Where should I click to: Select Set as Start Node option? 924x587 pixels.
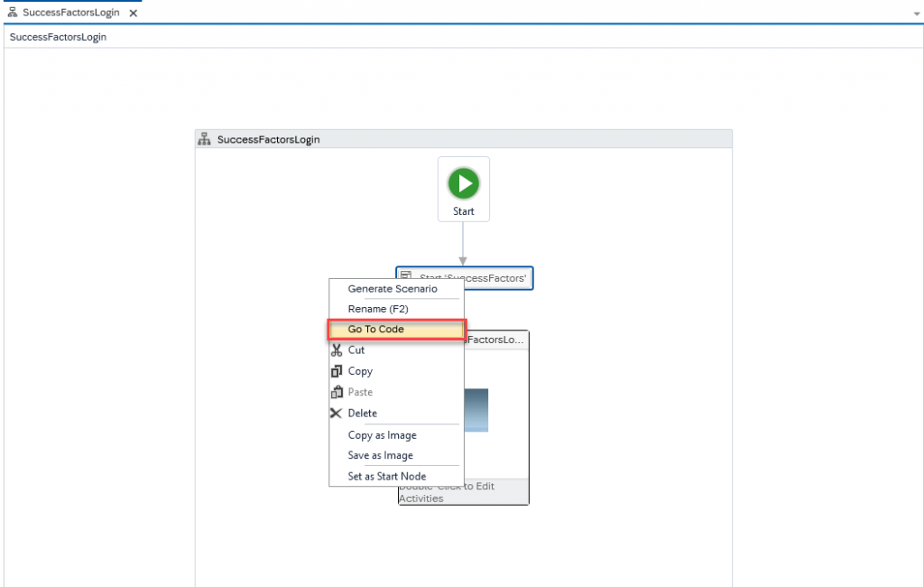397,476
